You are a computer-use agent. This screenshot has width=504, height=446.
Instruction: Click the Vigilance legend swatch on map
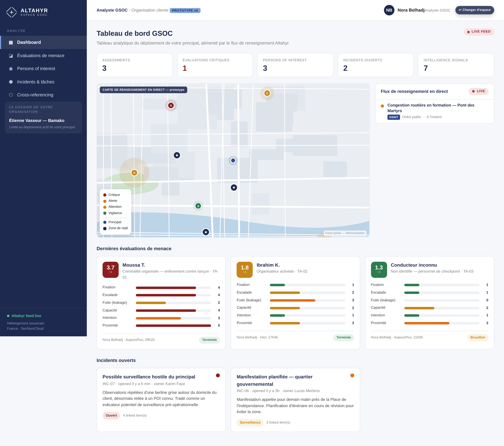[x=105, y=213]
